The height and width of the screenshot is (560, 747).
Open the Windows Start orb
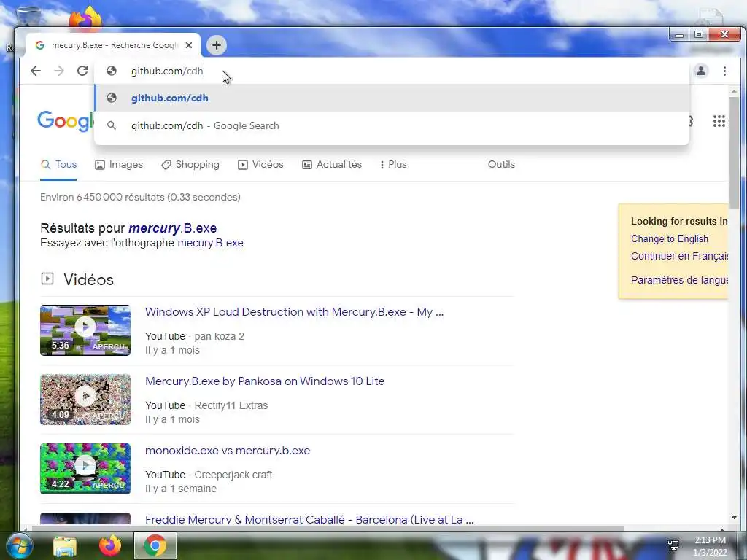[x=18, y=545]
